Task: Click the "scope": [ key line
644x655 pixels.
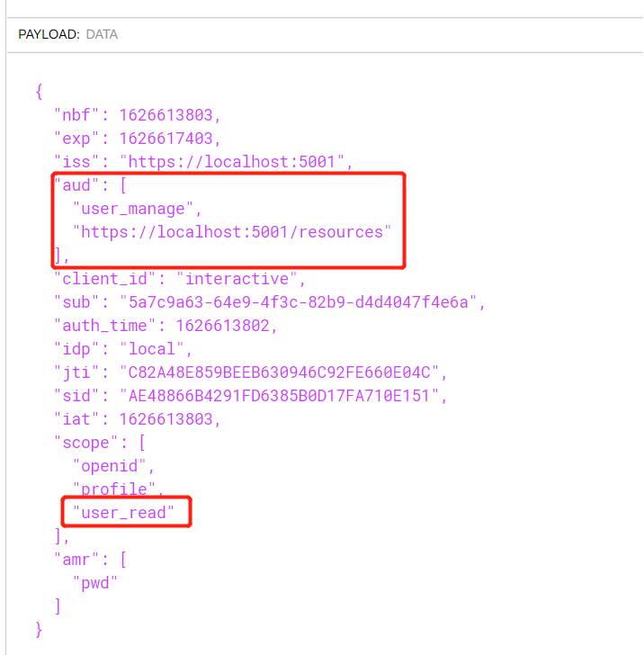Action: 100,443
